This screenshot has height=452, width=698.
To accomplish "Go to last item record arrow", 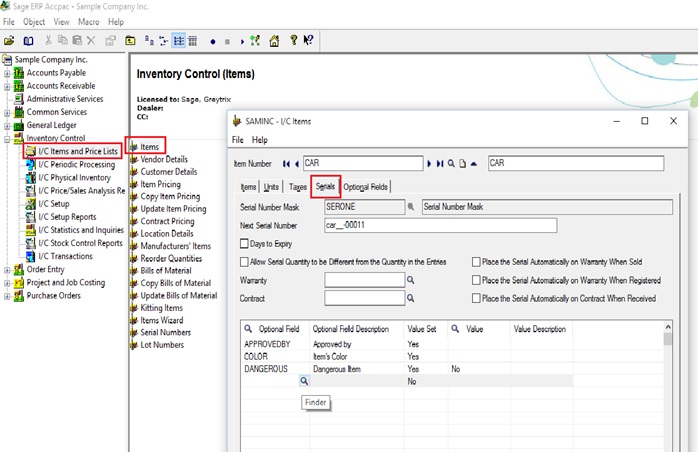I will tap(440, 163).
